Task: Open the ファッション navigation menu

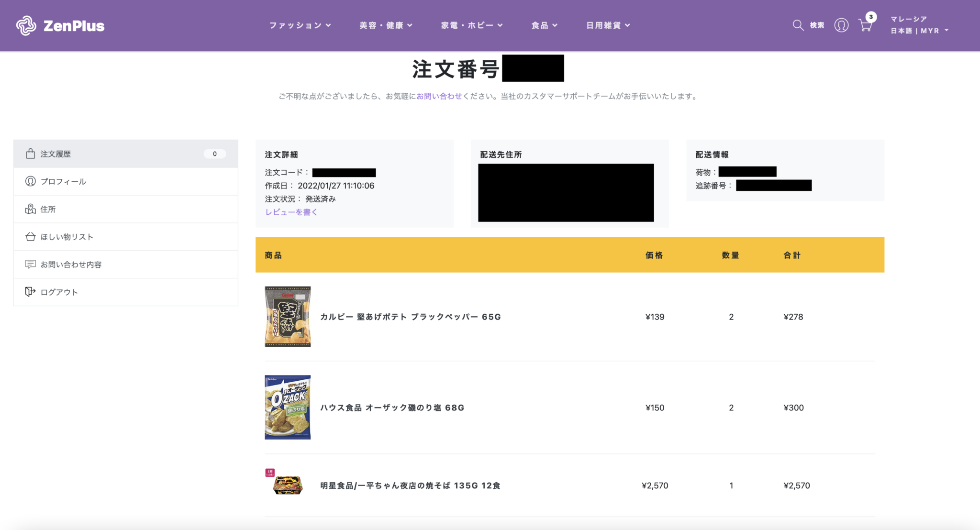Action: click(x=300, y=25)
